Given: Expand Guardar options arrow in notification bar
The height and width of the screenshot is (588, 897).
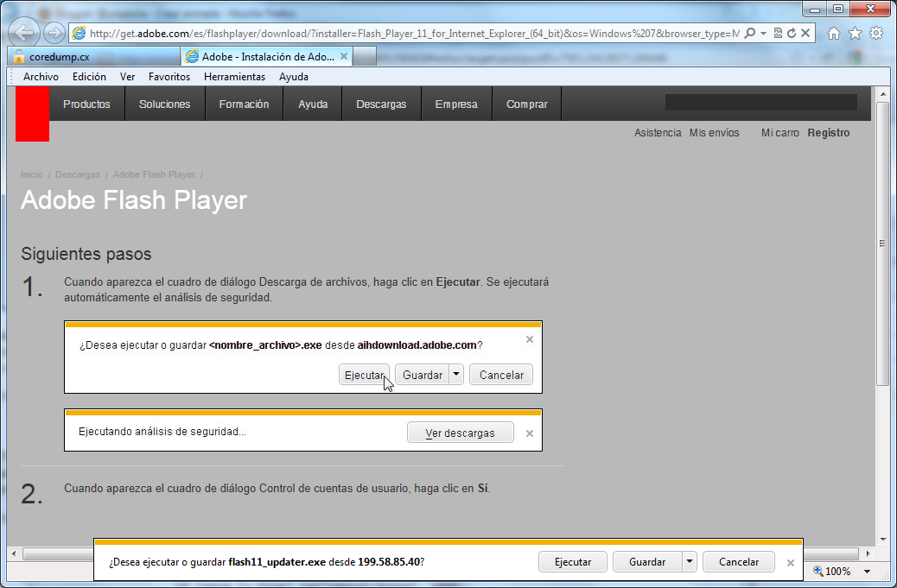Looking at the screenshot, I should [x=690, y=562].
